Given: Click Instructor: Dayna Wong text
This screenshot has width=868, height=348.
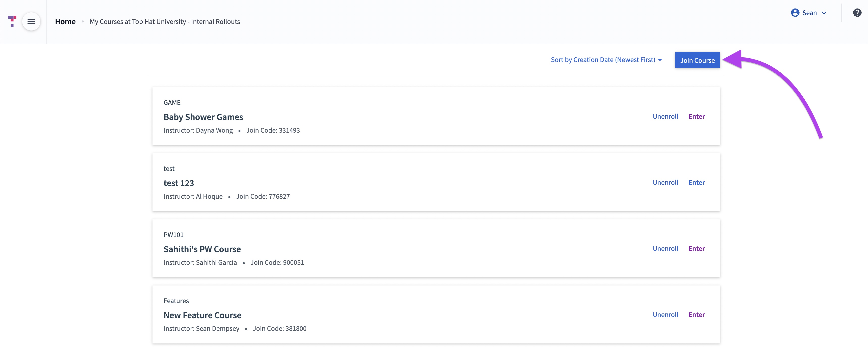Looking at the screenshot, I should click(198, 130).
